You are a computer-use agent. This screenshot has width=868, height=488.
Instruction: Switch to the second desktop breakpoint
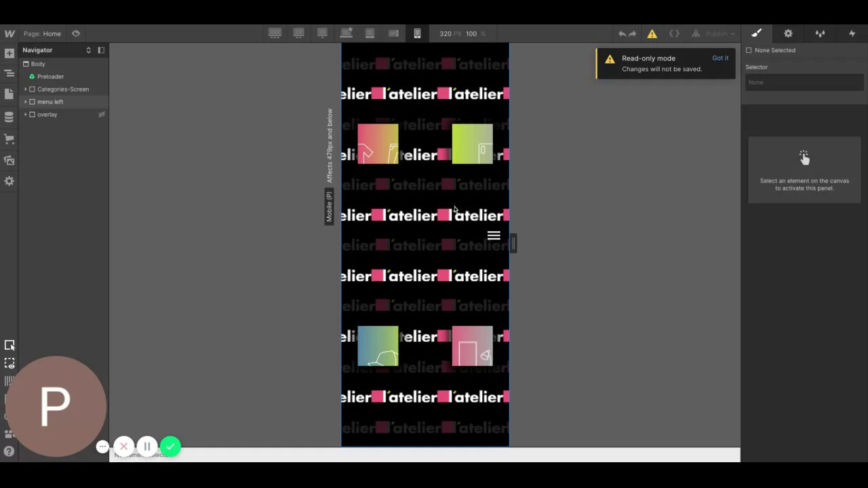coord(298,33)
